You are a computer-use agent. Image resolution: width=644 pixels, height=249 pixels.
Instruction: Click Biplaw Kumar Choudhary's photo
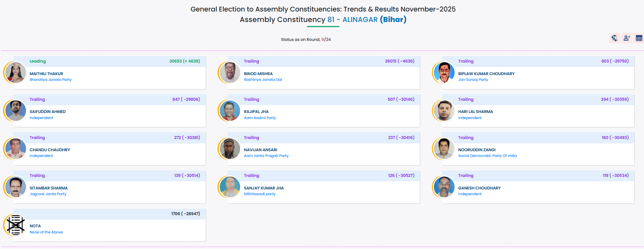(444, 72)
